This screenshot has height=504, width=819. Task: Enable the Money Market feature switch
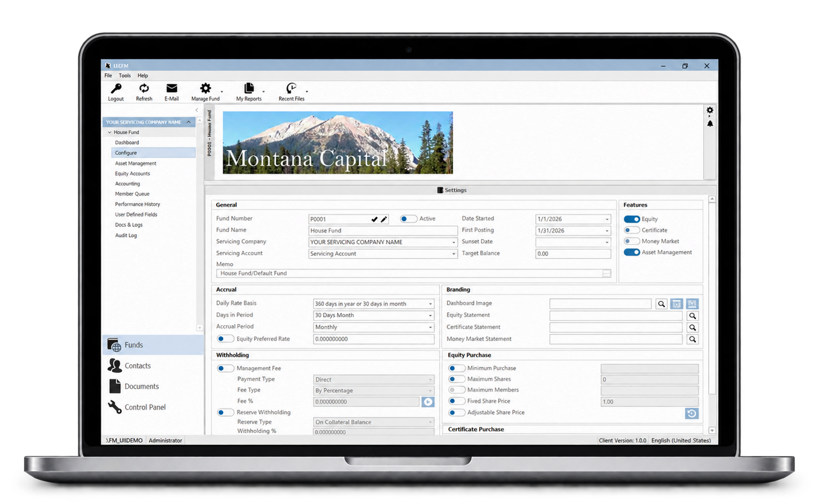click(x=631, y=241)
